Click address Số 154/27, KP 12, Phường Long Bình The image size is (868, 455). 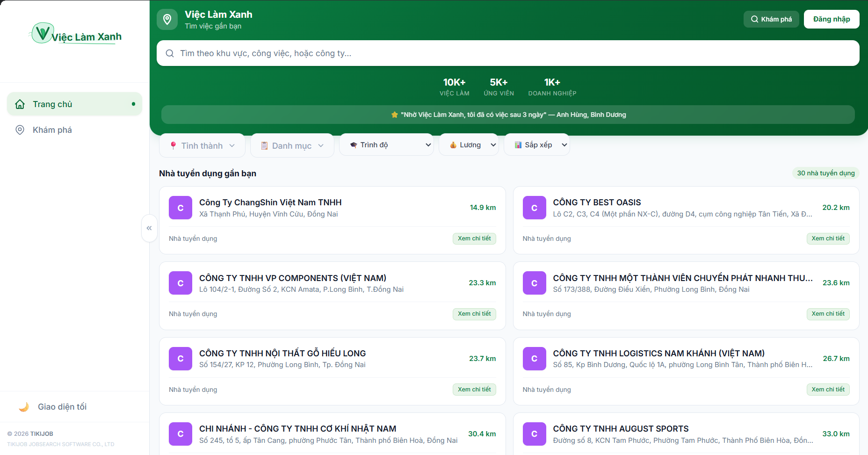(282, 365)
